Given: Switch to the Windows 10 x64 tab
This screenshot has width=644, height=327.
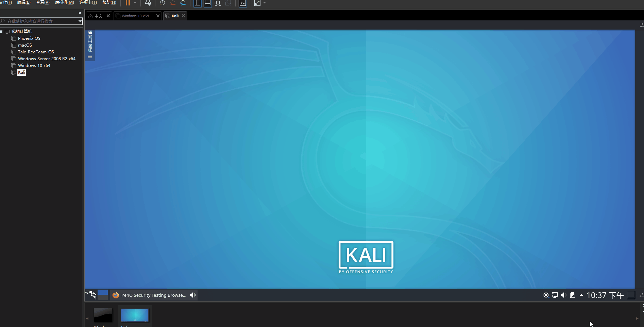Looking at the screenshot, I should coord(135,16).
